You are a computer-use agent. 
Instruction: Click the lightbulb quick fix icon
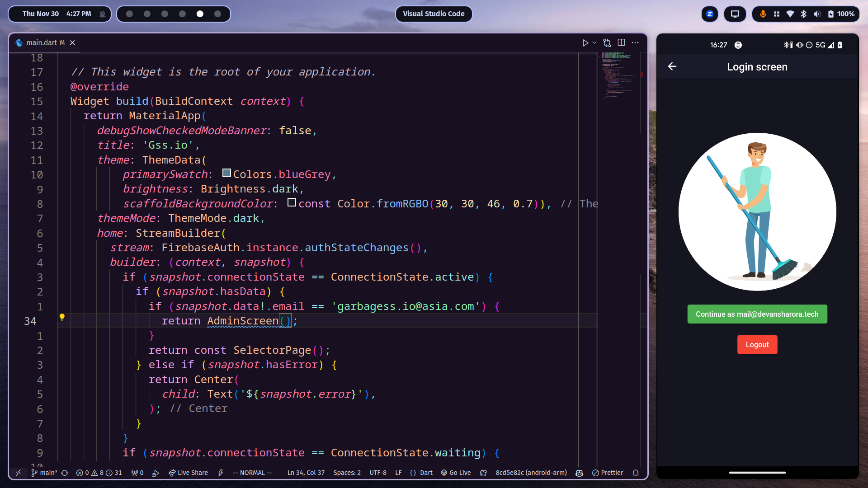coord(62,317)
